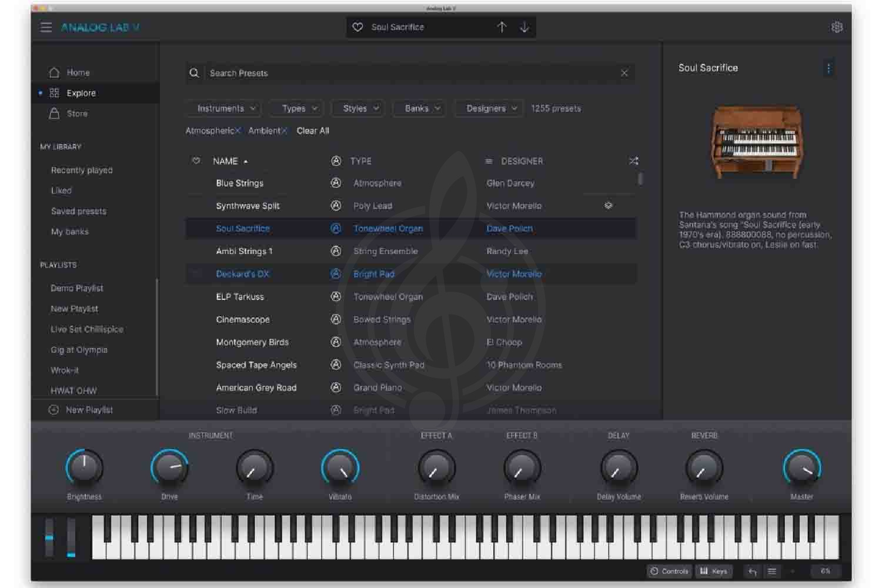
Task: Click the Master volume knob
Action: 802,468
